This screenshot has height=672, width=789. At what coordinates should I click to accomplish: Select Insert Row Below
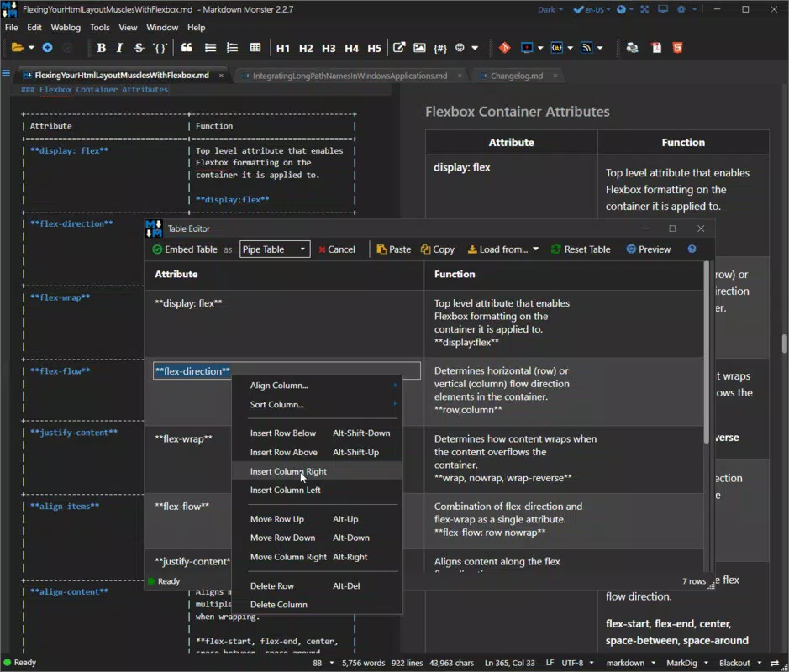(x=317, y=433)
